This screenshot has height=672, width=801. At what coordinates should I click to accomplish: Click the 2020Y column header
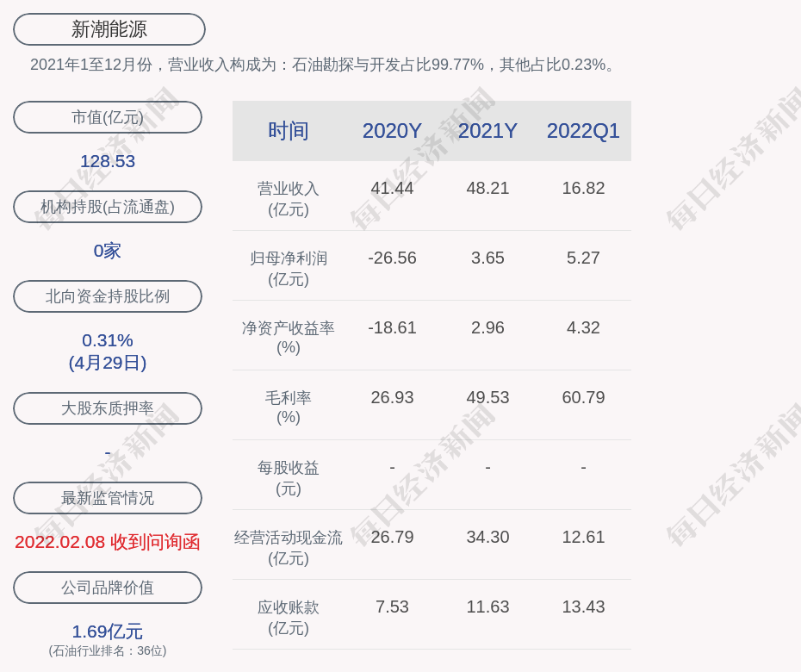(392, 131)
